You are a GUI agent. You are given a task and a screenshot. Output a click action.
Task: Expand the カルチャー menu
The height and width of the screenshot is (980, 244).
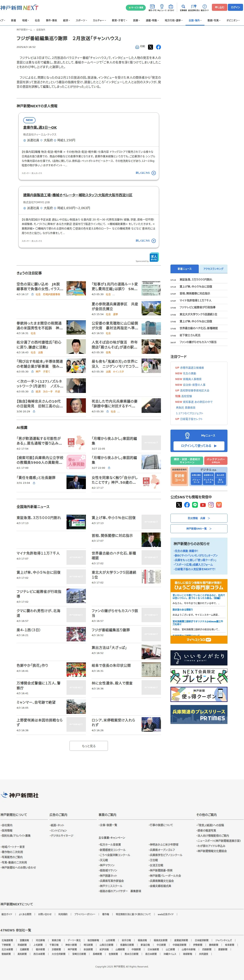coord(100,21)
